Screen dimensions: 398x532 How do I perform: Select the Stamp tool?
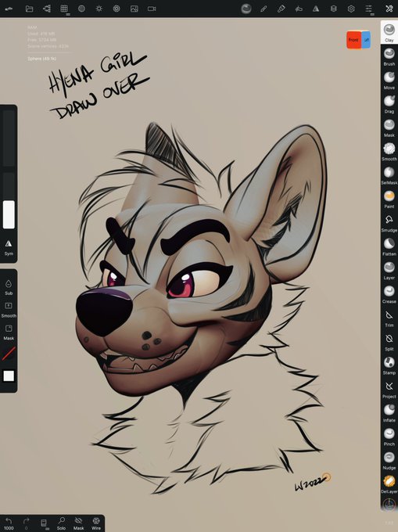[x=389, y=365]
